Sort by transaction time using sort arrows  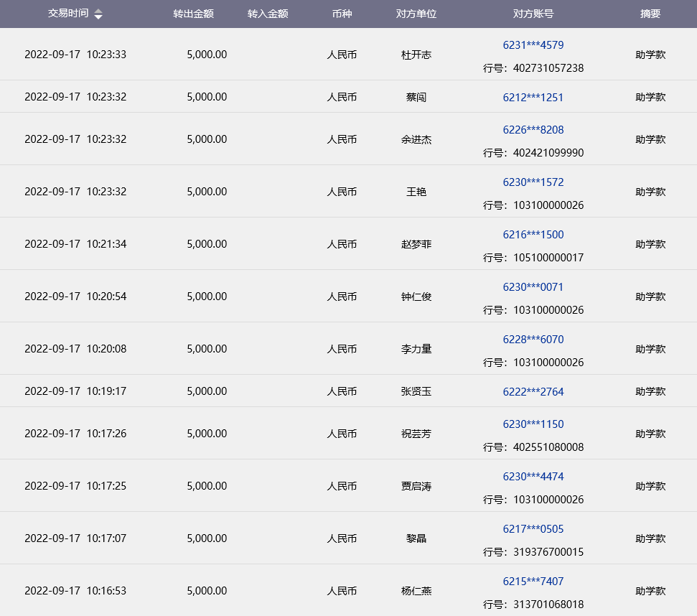pyautogui.click(x=98, y=14)
